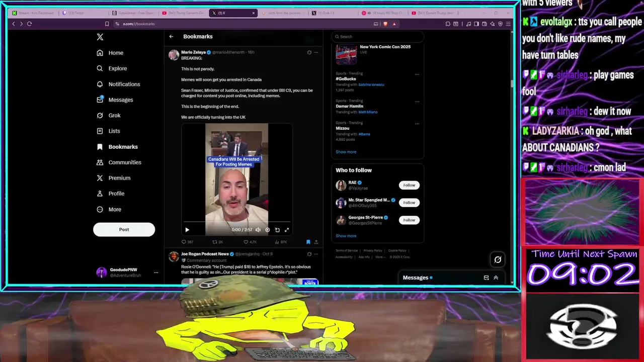Open Profile in the sidebar
The width and height of the screenshot is (644, 362).
pos(110,194)
